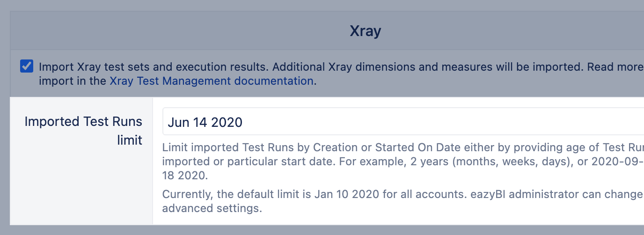Viewport: 644px width, 235px height.
Task: Click the "import in the" text before the link
Action: tap(73, 81)
